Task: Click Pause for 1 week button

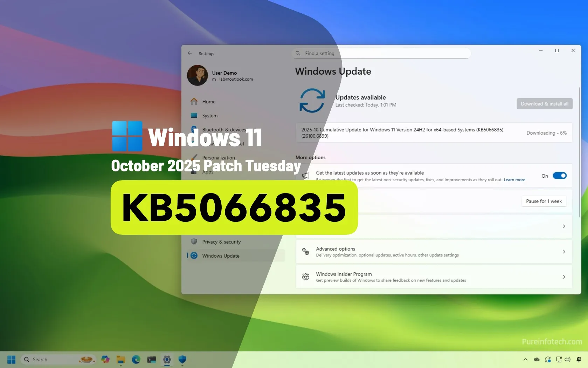Action: point(543,201)
